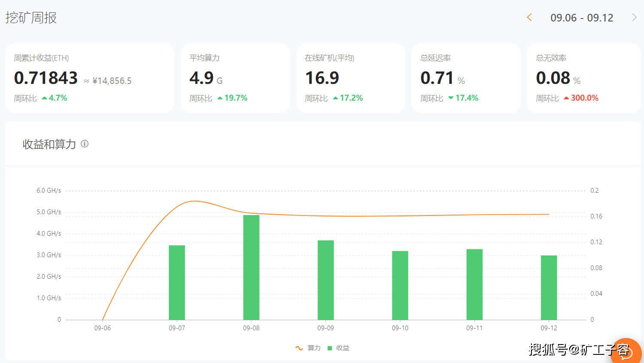
Task: Select the 在线矿机(平均) 16.9 card
Action: tap(351, 78)
